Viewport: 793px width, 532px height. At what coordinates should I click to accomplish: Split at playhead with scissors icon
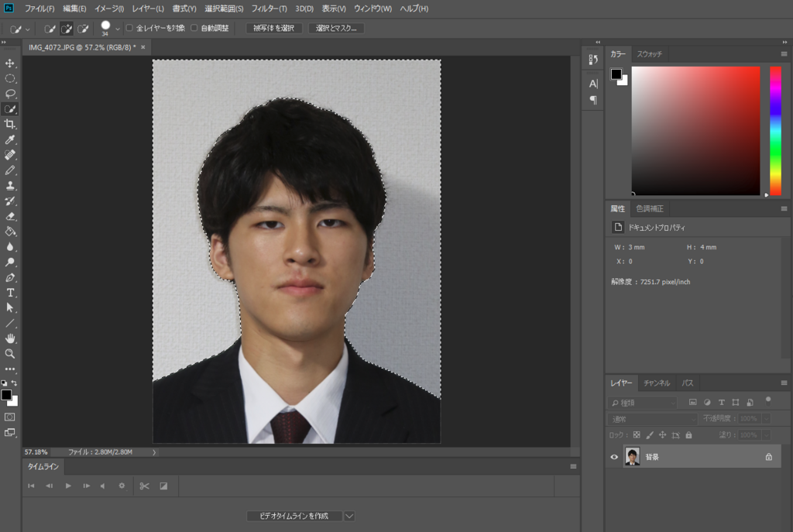click(144, 486)
